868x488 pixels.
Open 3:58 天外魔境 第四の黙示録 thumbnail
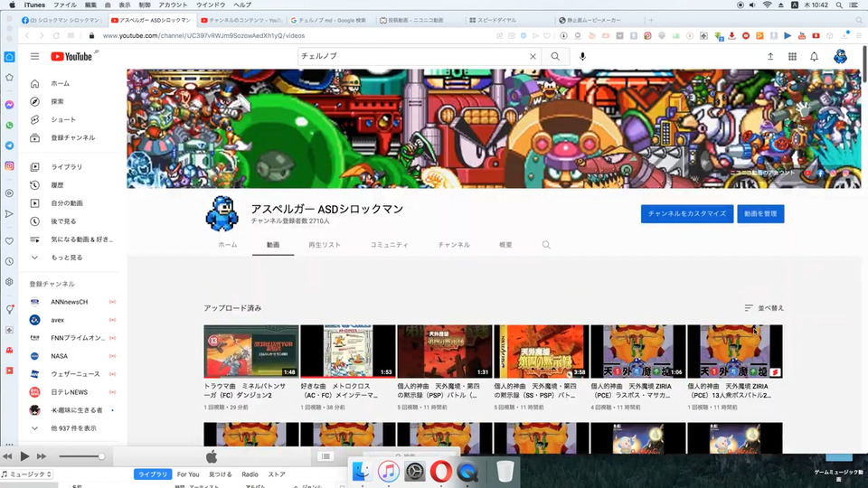click(x=541, y=351)
